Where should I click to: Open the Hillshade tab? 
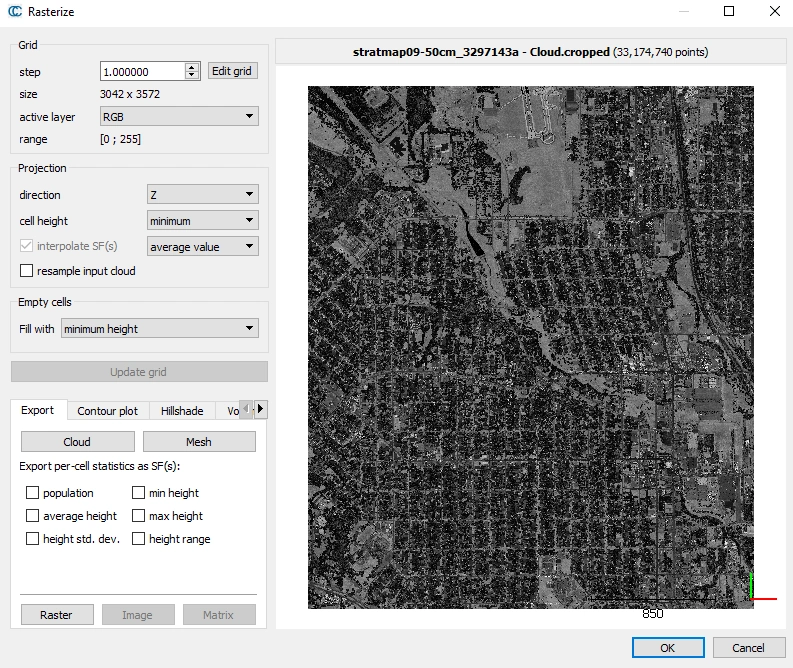[x=182, y=411]
